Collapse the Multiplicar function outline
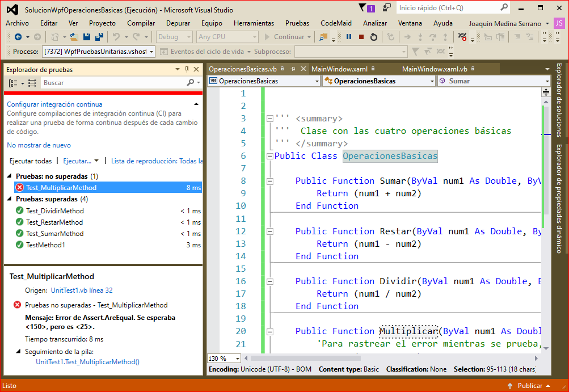This screenshot has height=392, width=569. coord(269,332)
